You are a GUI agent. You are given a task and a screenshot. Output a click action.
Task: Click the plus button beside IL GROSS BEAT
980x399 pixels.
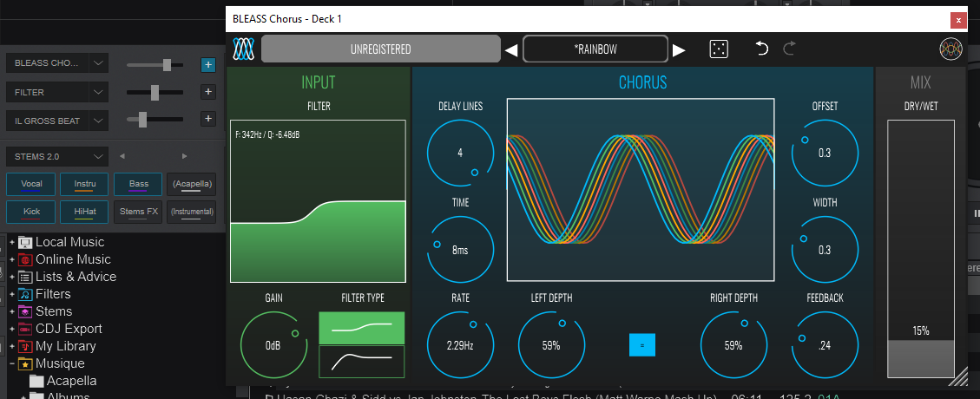click(x=207, y=119)
